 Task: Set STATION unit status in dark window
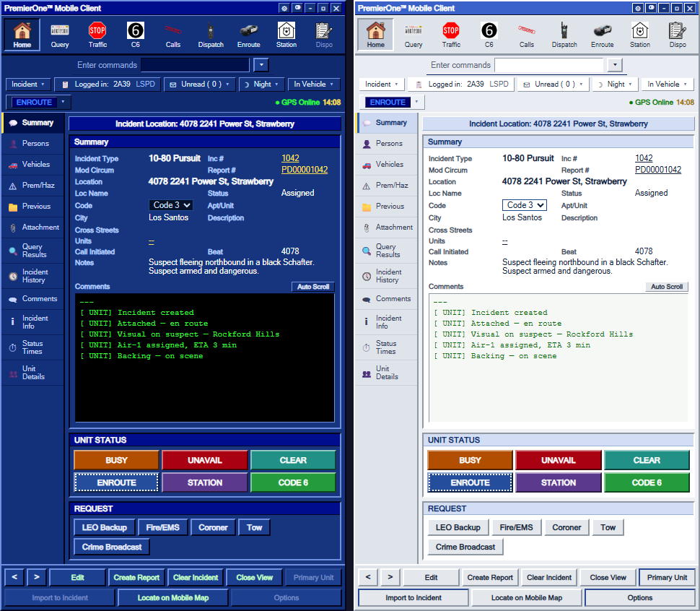[x=204, y=483]
